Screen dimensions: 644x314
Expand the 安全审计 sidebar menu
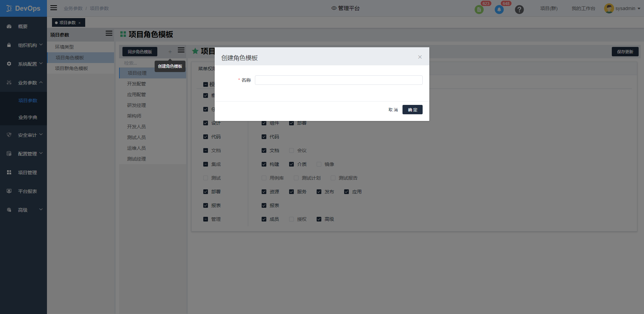pyautogui.click(x=41, y=134)
